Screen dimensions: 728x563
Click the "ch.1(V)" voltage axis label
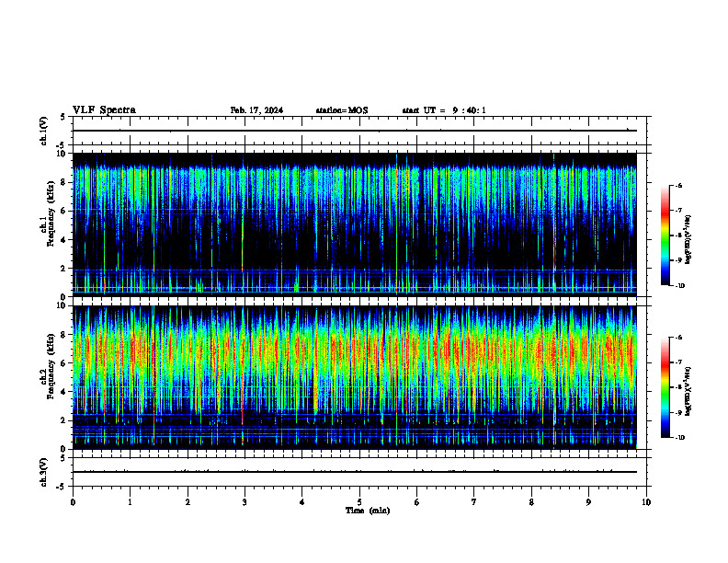click(x=44, y=131)
